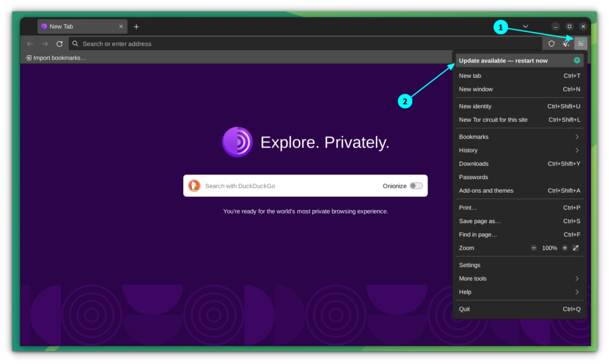Expand the Help submenu
The height and width of the screenshot is (364, 609).
pos(519,292)
